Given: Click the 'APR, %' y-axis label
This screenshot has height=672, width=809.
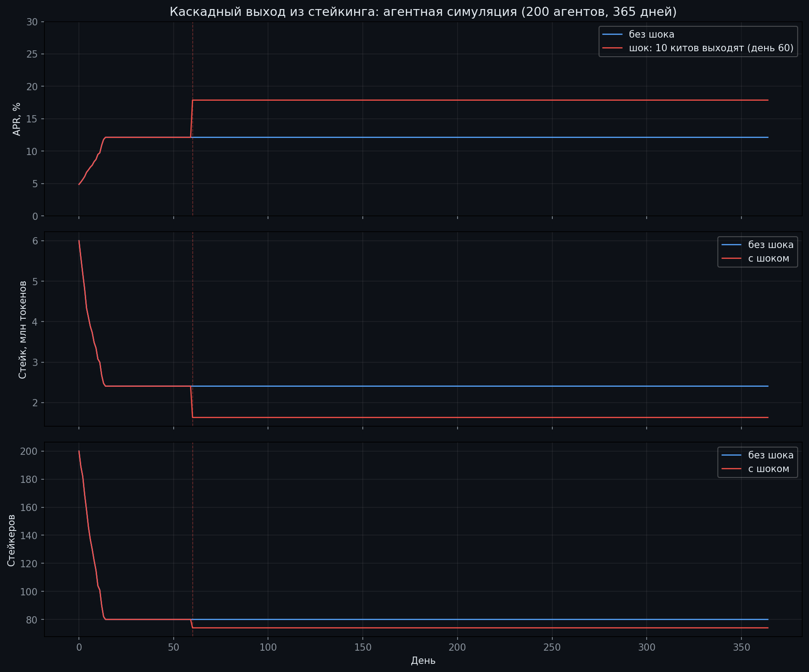Looking at the screenshot, I should pyautogui.click(x=17, y=119).
